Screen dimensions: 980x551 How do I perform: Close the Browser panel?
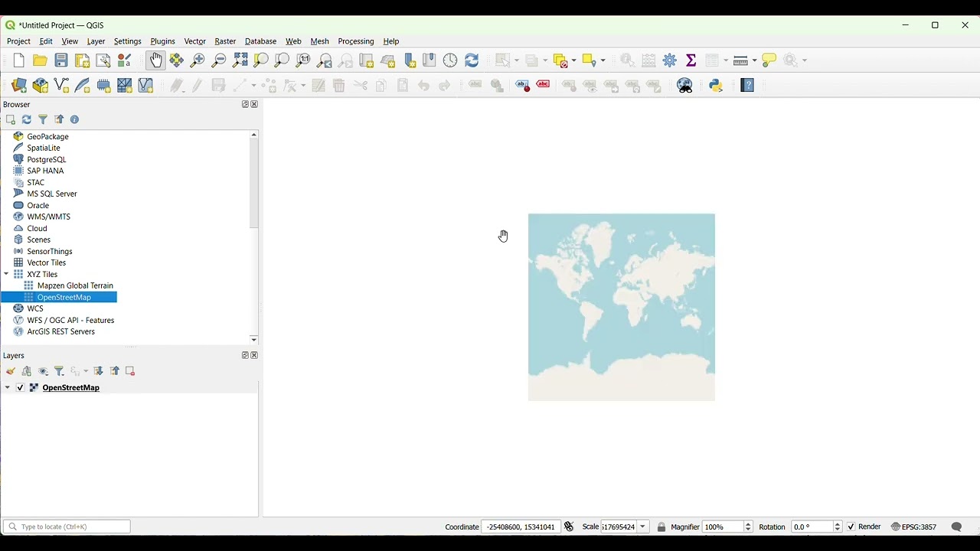pyautogui.click(x=255, y=105)
